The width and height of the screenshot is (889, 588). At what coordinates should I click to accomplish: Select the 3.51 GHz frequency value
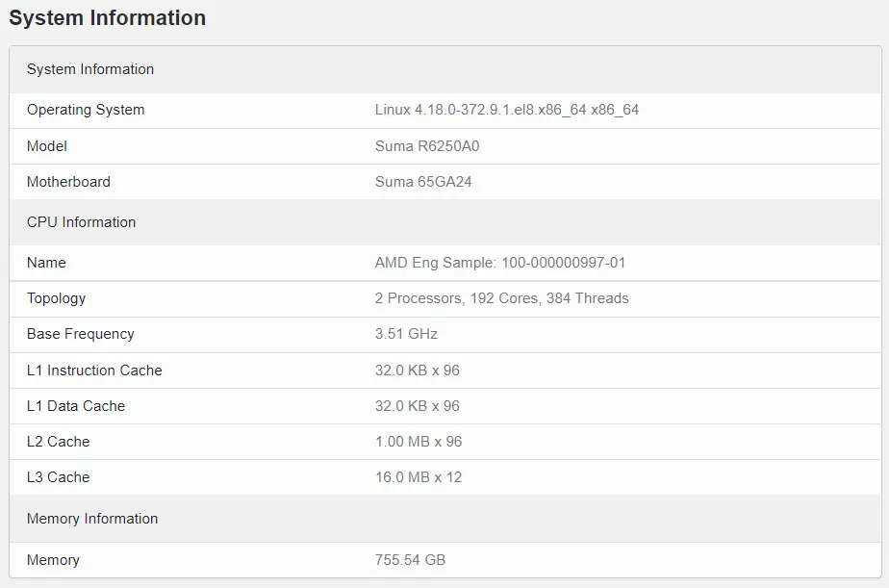(406, 334)
